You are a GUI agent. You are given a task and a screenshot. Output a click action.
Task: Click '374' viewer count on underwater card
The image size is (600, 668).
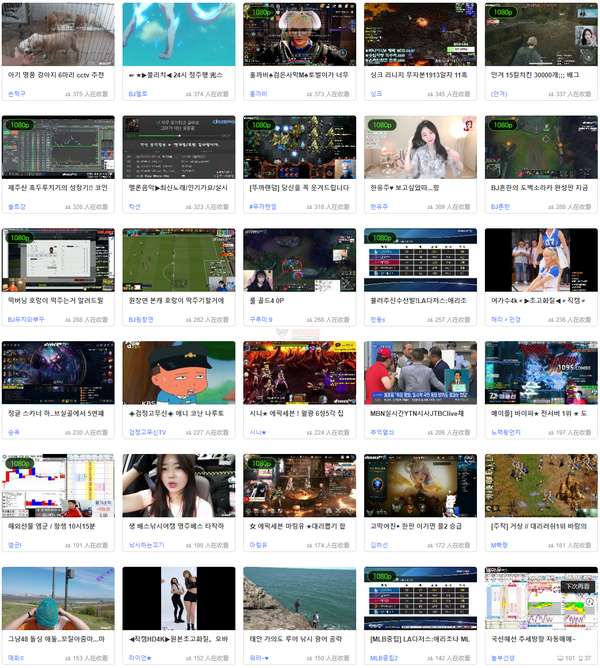[x=207, y=94]
